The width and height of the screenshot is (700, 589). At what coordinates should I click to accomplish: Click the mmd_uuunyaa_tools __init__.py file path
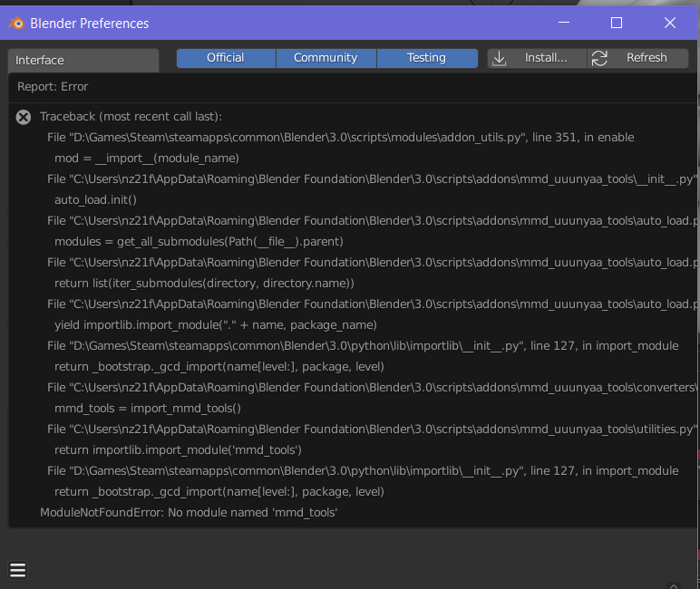[x=372, y=179]
